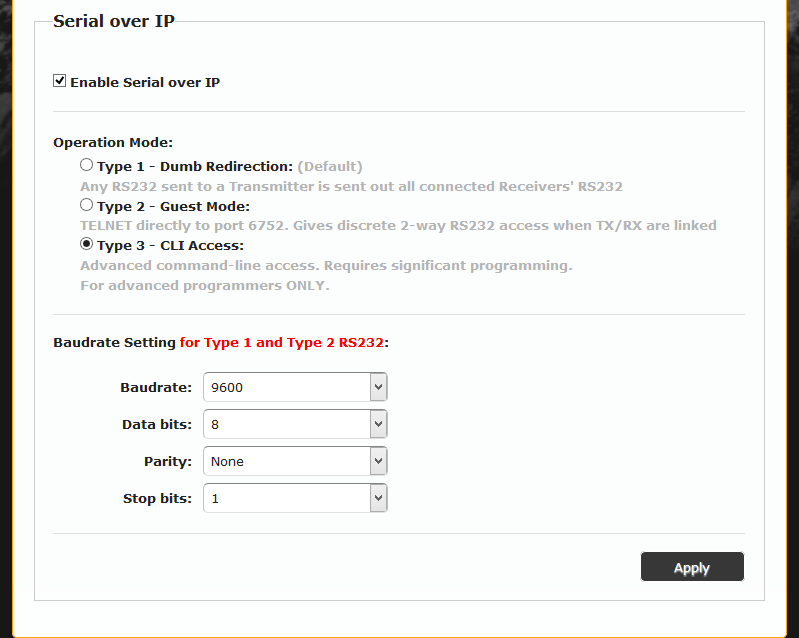The width and height of the screenshot is (799, 638).
Task: Click the "Type 3 - CLI Access" label
Action: point(170,245)
